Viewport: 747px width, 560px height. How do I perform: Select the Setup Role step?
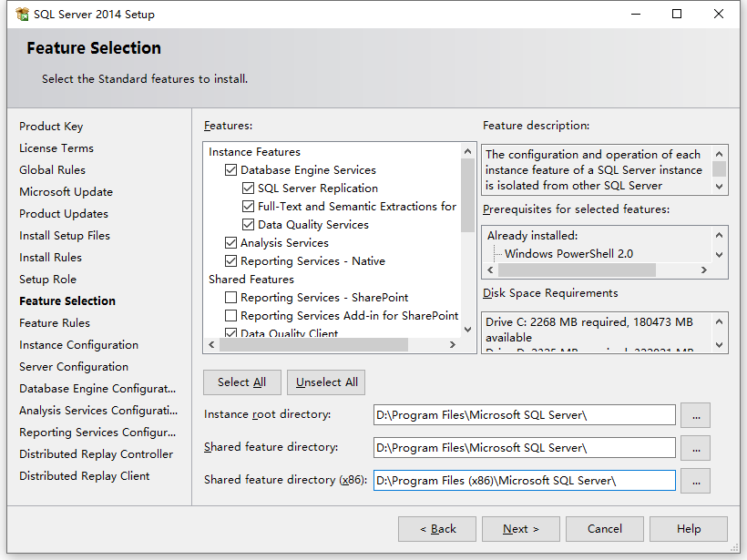coord(47,280)
